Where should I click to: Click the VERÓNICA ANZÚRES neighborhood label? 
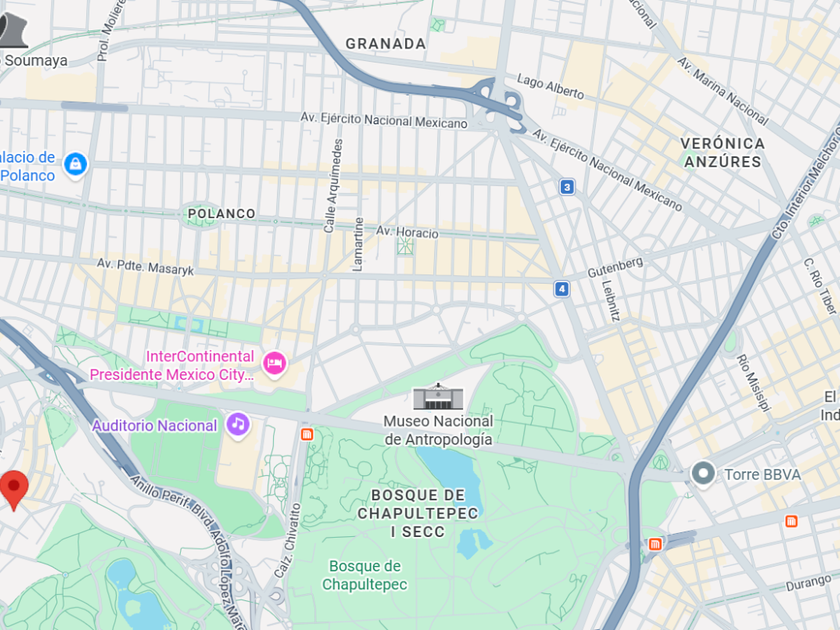coord(723,153)
